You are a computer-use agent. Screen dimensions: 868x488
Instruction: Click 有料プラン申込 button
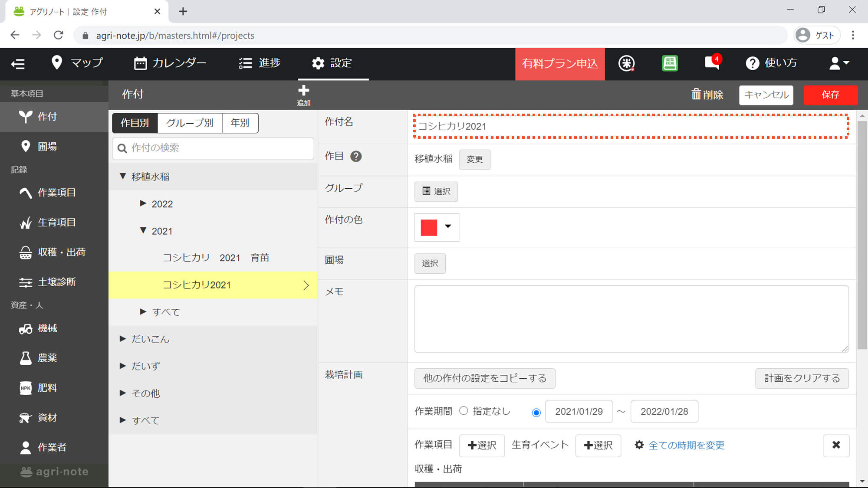[560, 64]
